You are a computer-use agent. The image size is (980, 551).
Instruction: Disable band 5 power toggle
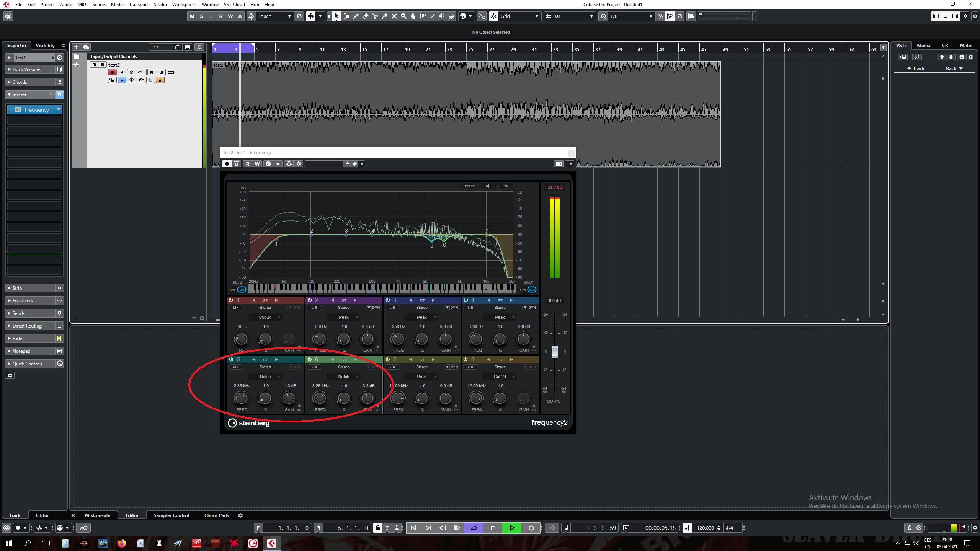[231, 359]
